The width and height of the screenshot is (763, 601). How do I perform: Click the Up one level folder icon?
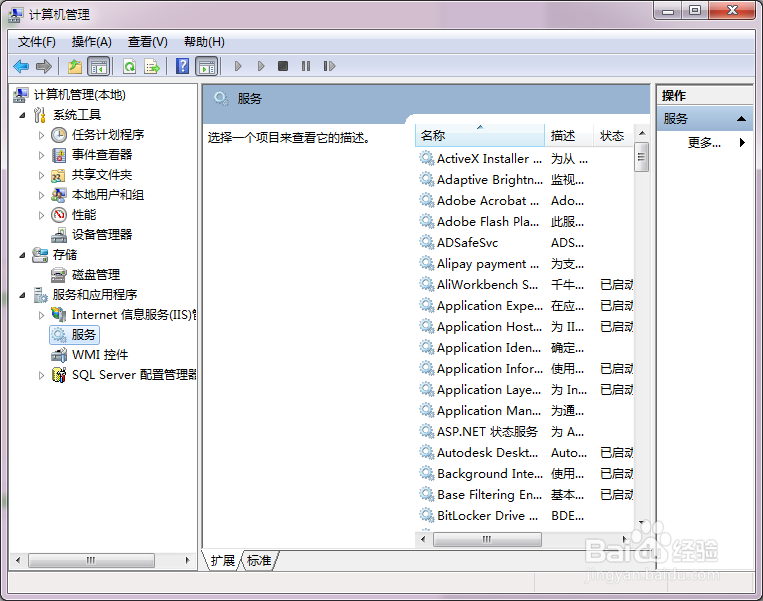[x=74, y=66]
